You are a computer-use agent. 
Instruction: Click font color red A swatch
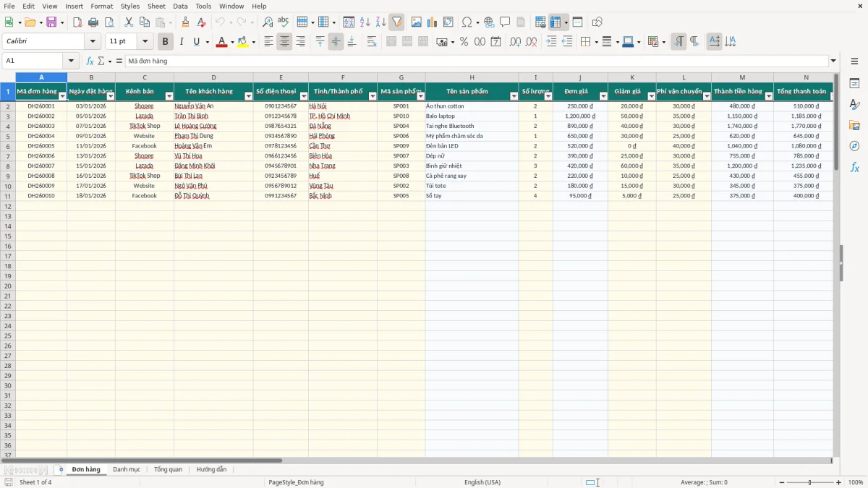tap(221, 42)
